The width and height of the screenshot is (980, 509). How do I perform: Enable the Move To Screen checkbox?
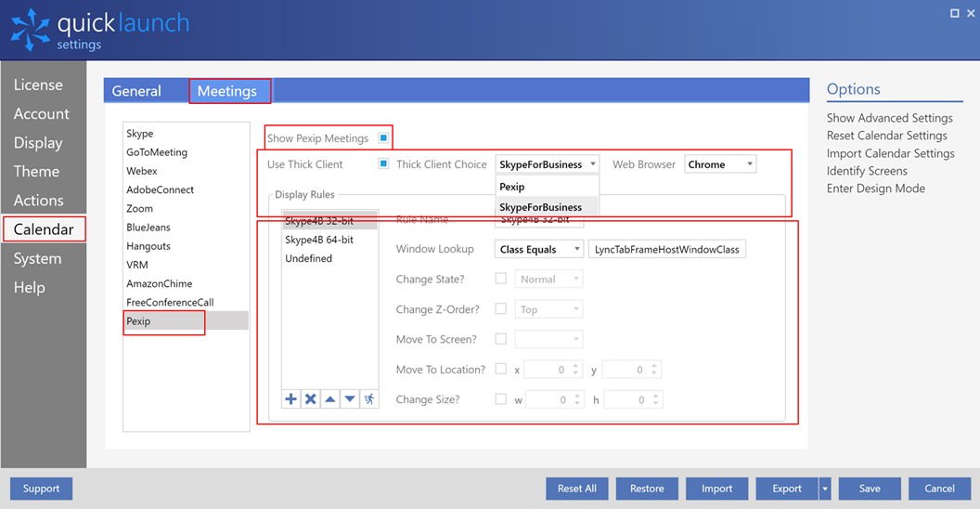(x=500, y=338)
